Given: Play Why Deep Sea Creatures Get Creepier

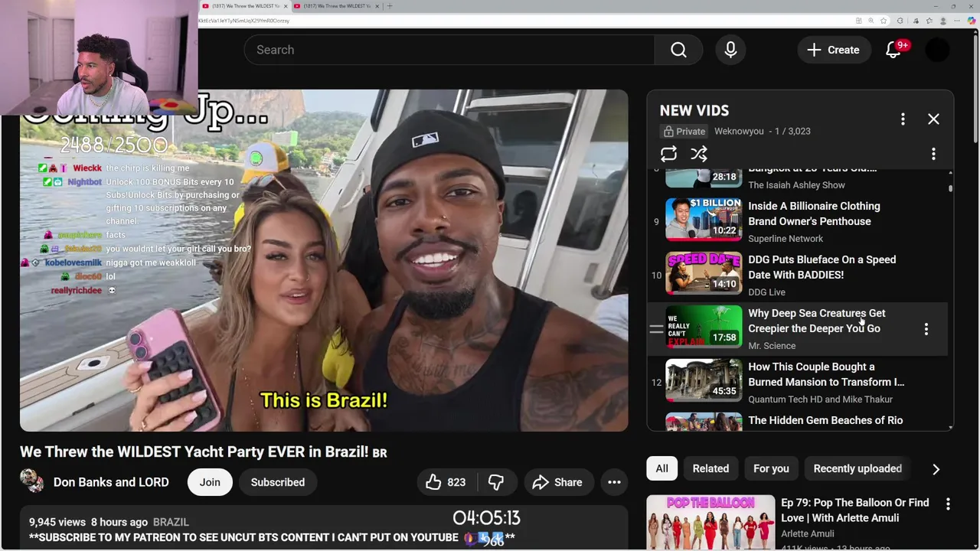Looking at the screenshot, I should tap(816, 321).
